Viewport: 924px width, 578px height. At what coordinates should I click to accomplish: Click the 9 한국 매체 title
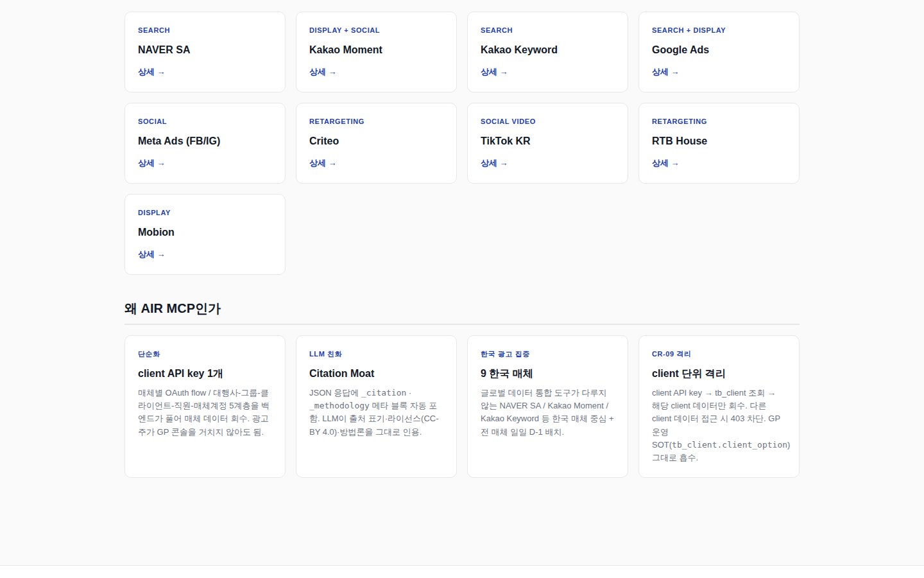(506, 373)
